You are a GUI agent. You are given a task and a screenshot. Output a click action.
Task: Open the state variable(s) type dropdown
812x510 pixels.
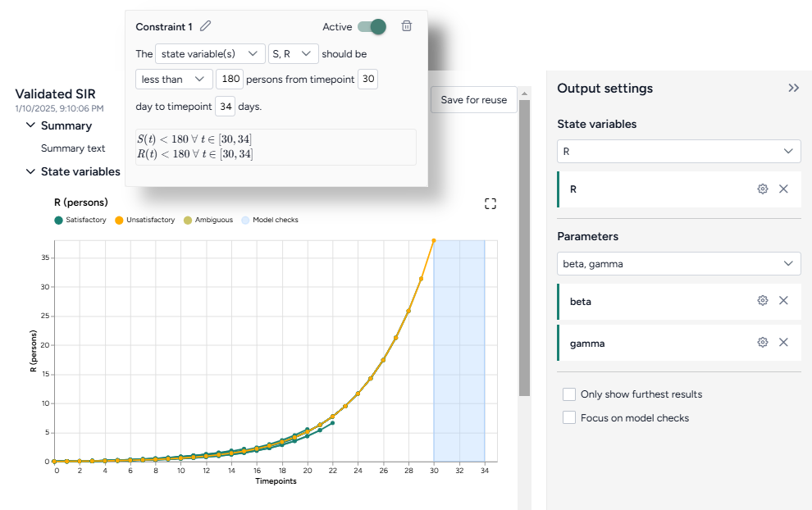pos(210,53)
